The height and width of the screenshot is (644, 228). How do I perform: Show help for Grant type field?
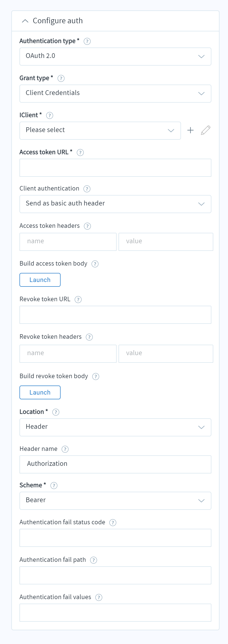point(61,78)
